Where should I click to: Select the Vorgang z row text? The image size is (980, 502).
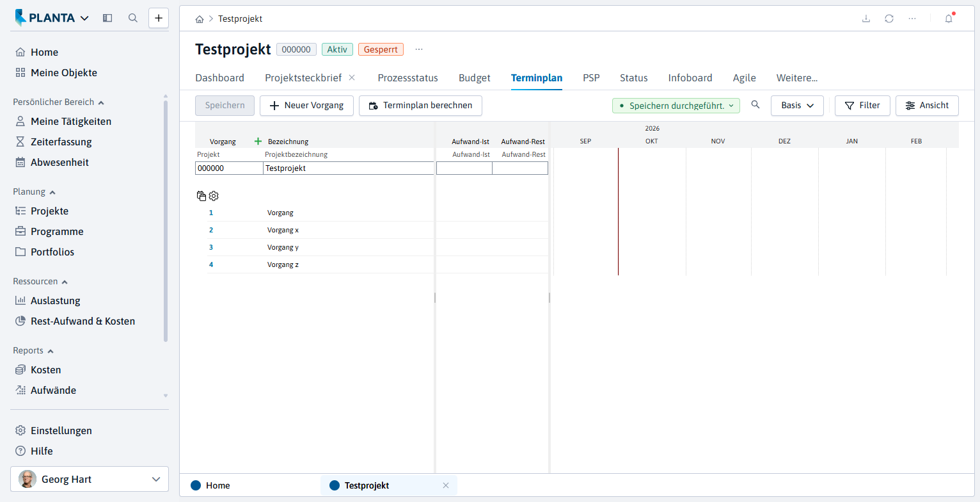(283, 264)
